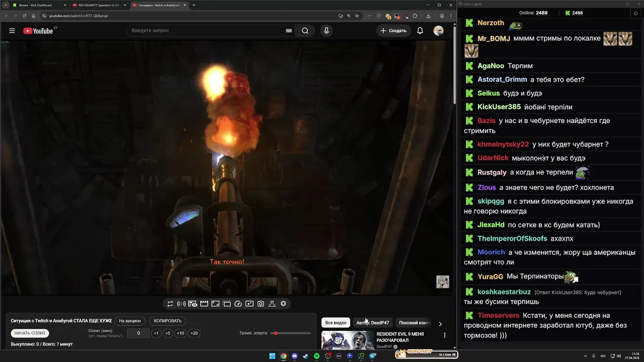This screenshot has height=362, width=644.
Task: Open the YouTube hamburger guide menu
Action: pos(12,31)
